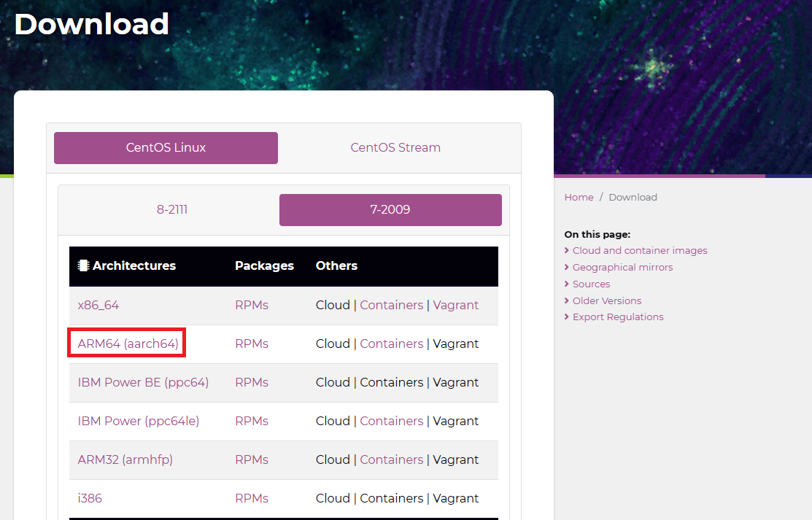The width and height of the screenshot is (812, 520).
Task: Open IBM Power (ppc64le) link
Action: coord(139,421)
